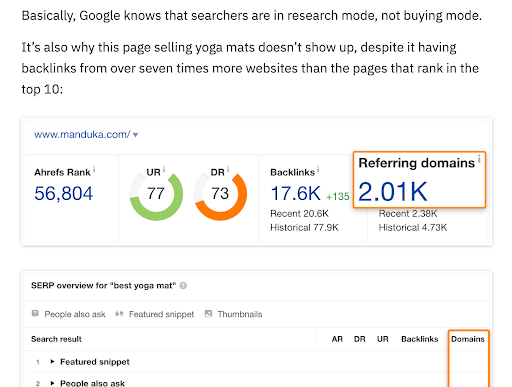The height and width of the screenshot is (387, 512).
Task: Click the 2.01K referring domains value
Action: tap(393, 192)
